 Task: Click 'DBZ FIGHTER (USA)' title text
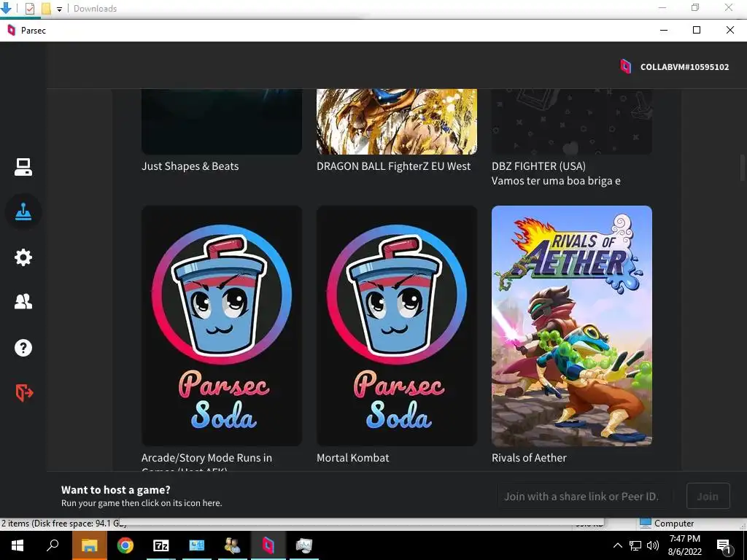538,166
